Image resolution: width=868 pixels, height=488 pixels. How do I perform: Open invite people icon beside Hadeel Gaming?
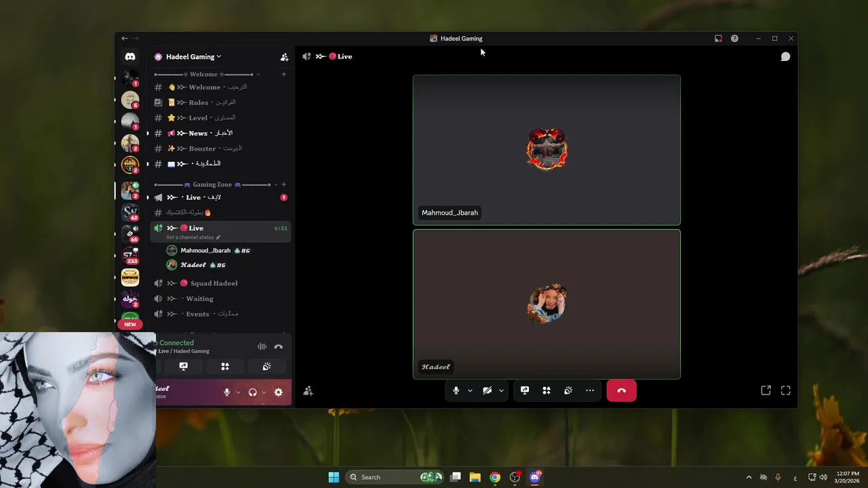tap(284, 57)
